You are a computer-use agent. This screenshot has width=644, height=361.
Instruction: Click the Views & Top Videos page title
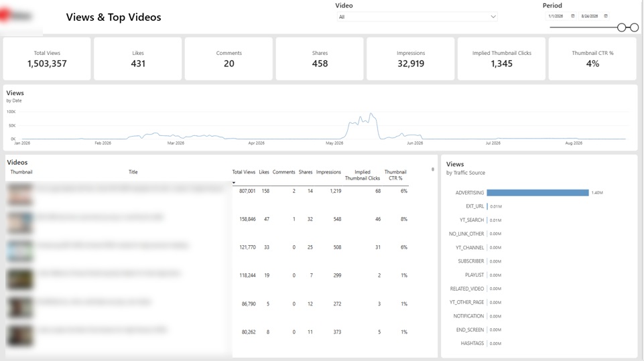click(113, 17)
